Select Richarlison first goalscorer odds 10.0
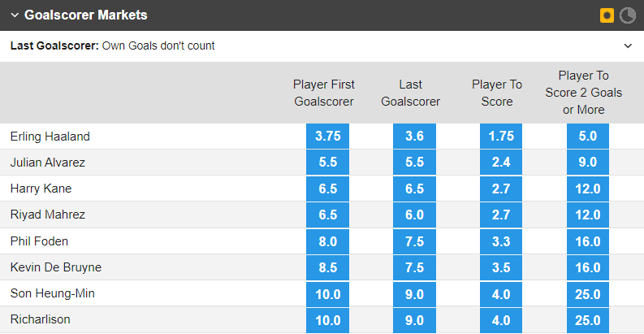644x334 pixels. tap(328, 320)
